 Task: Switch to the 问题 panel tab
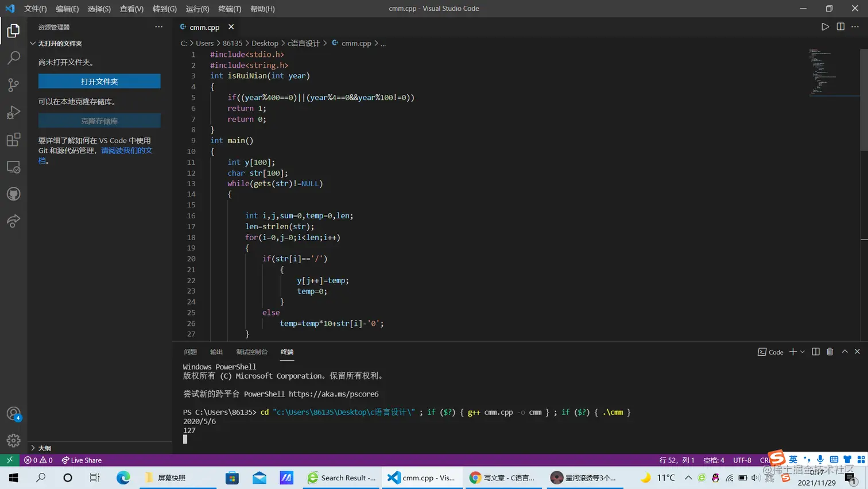pos(191,352)
